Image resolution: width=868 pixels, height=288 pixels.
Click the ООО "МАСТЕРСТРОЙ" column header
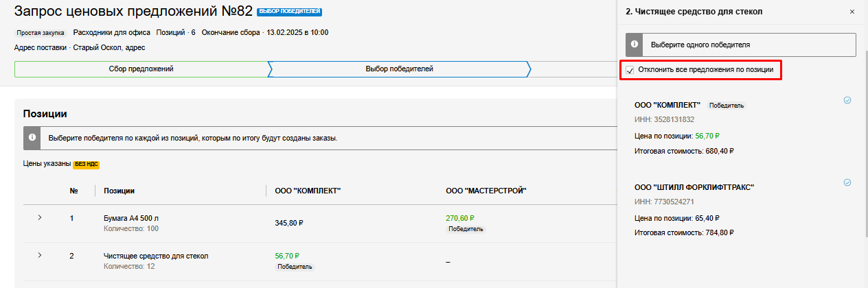486,191
